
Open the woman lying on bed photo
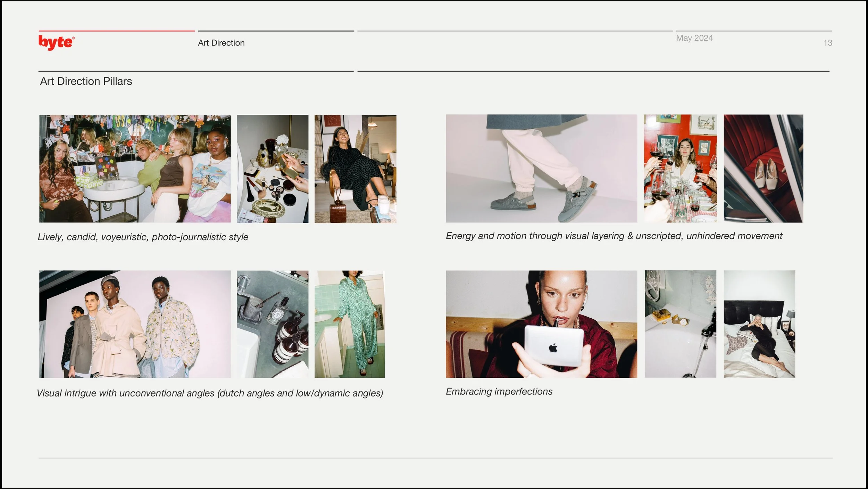click(759, 324)
